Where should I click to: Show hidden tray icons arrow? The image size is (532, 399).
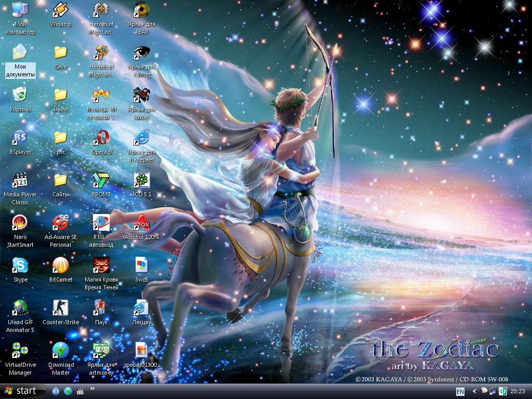point(474,392)
